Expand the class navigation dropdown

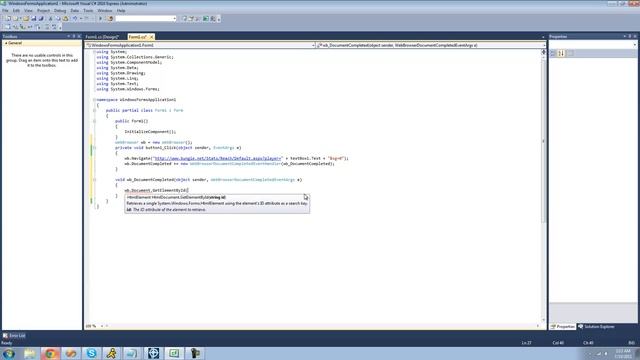[x=313, y=45]
